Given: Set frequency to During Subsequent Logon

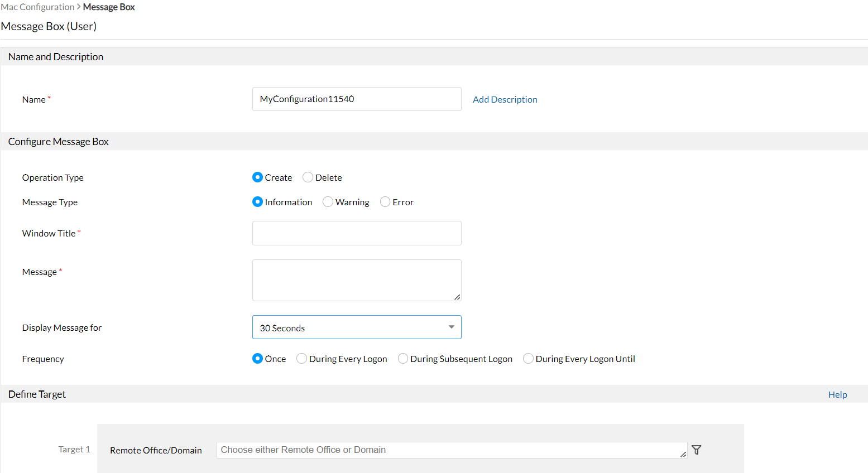Looking at the screenshot, I should [x=403, y=359].
